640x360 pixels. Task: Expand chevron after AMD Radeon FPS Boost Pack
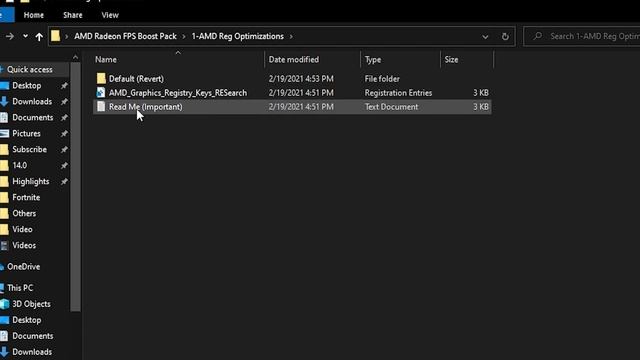pos(184,36)
